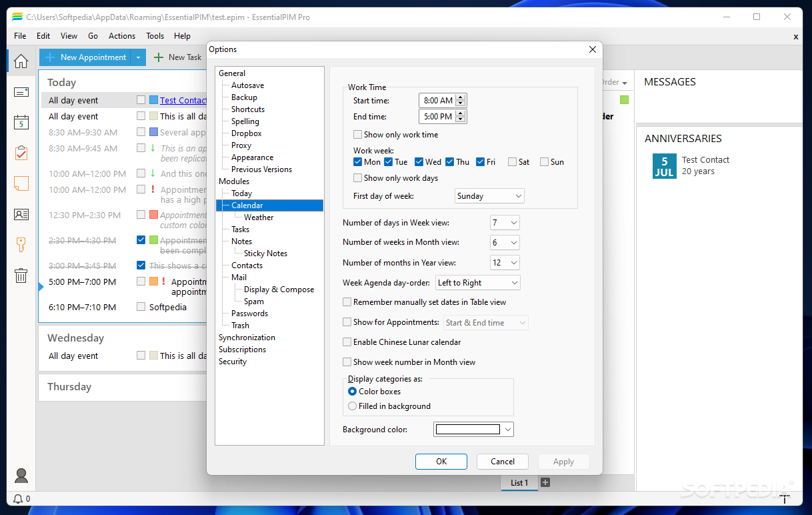
Task: Tick checkbox for Softpedia appointment
Action: [x=141, y=307]
